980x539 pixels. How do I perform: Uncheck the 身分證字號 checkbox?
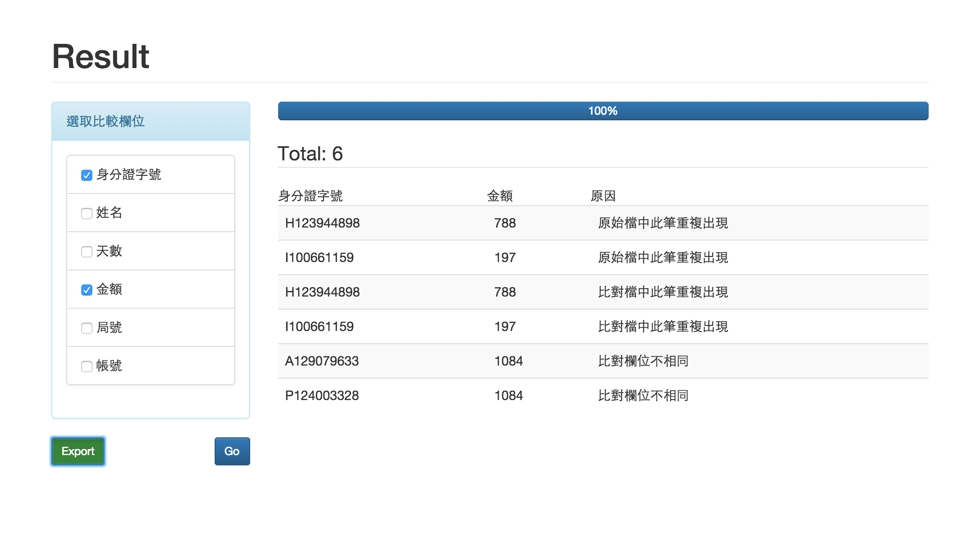pos(87,175)
